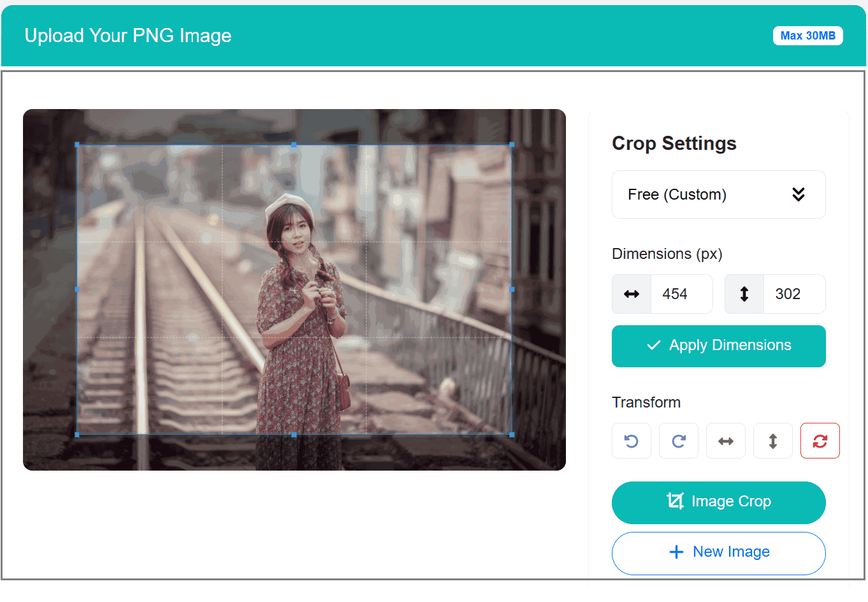This screenshot has height=602, width=868.
Task: Rotate the image counter-clockwise
Action: pyautogui.click(x=631, y=441)
